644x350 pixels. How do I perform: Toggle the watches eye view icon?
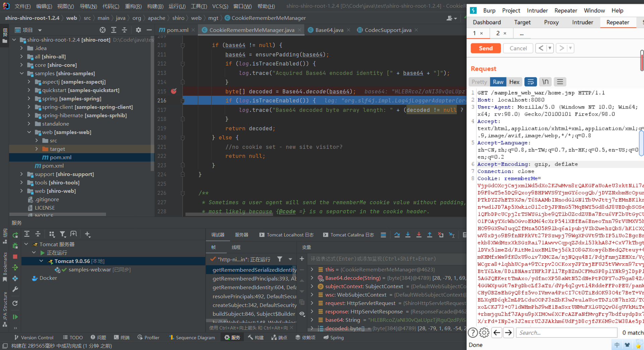[302, 314]
